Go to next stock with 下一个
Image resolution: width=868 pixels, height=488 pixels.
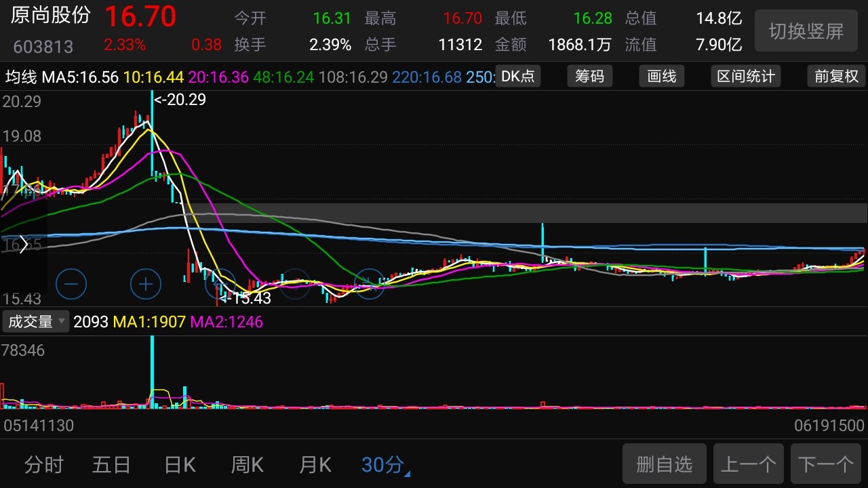pos(825,464)
